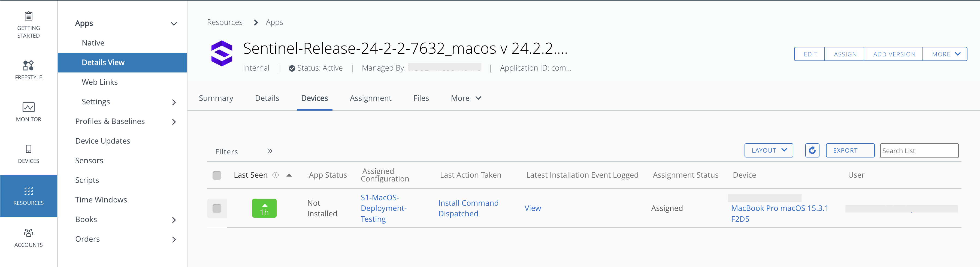Expand Settings submenu chevron

tap(174, 102)
